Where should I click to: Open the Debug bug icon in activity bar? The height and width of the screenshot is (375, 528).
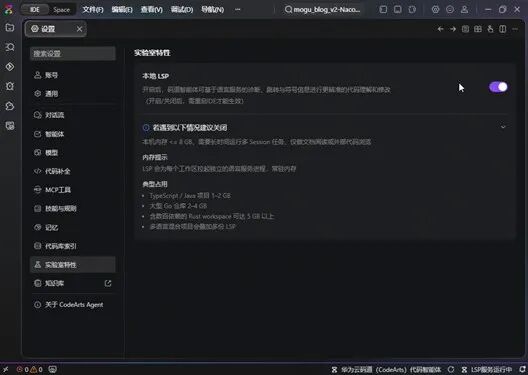10,86
